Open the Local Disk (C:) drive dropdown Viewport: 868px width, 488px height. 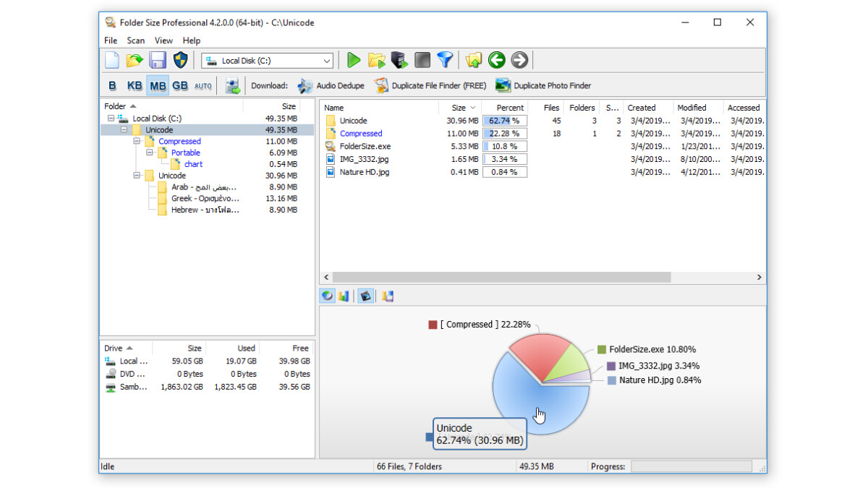click(x=327, y=61)
